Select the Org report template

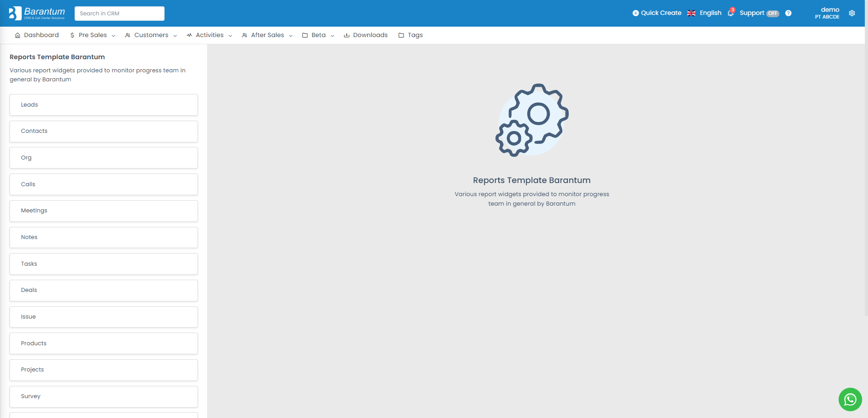point(104,158)
